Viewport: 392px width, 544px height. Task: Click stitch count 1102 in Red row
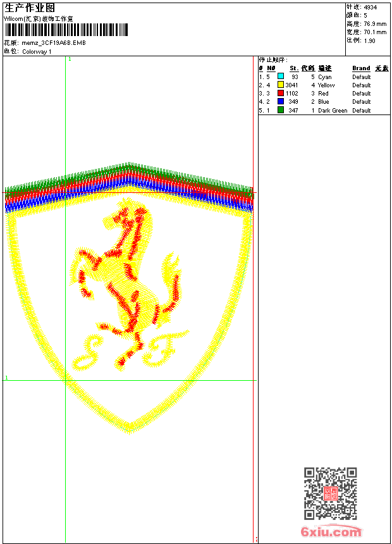[x=291, y=94]
